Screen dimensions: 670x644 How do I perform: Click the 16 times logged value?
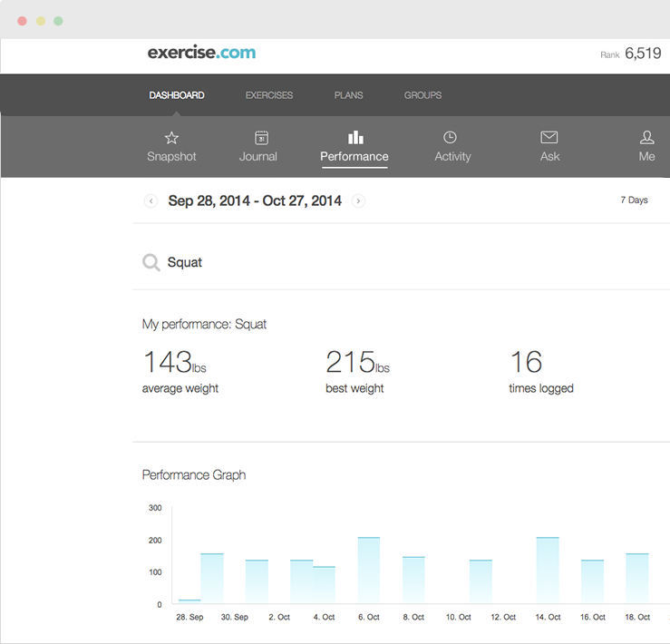[x=527, y=362]
